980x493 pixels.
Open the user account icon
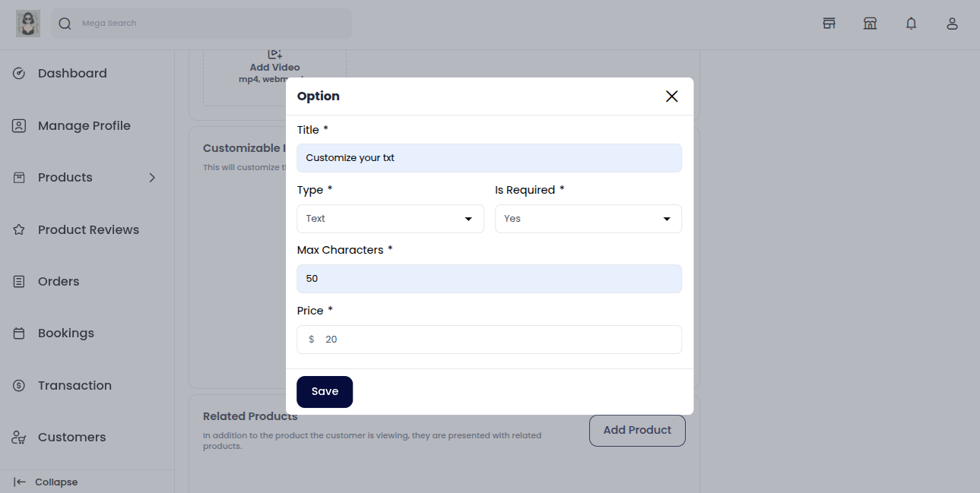point(952,24)
